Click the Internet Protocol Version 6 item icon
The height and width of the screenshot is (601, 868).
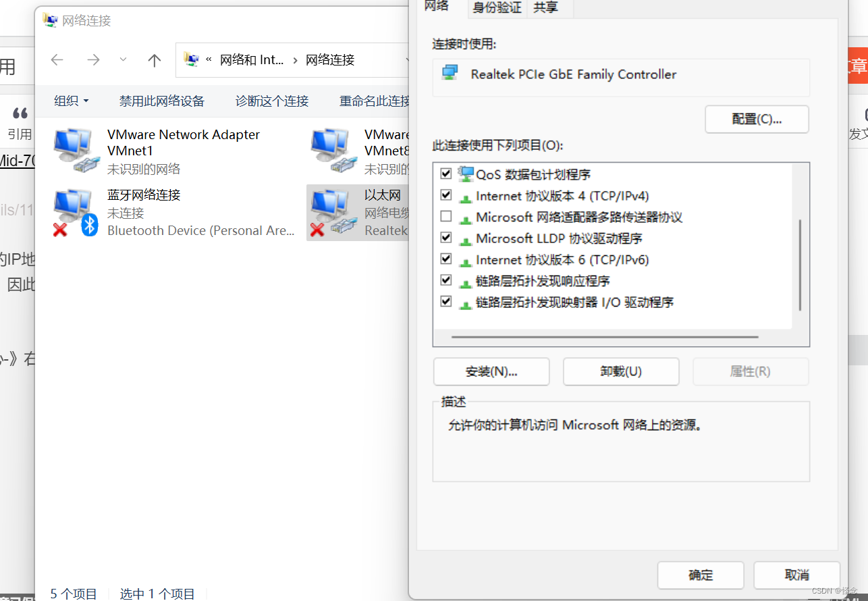click(x=465, y=261)
